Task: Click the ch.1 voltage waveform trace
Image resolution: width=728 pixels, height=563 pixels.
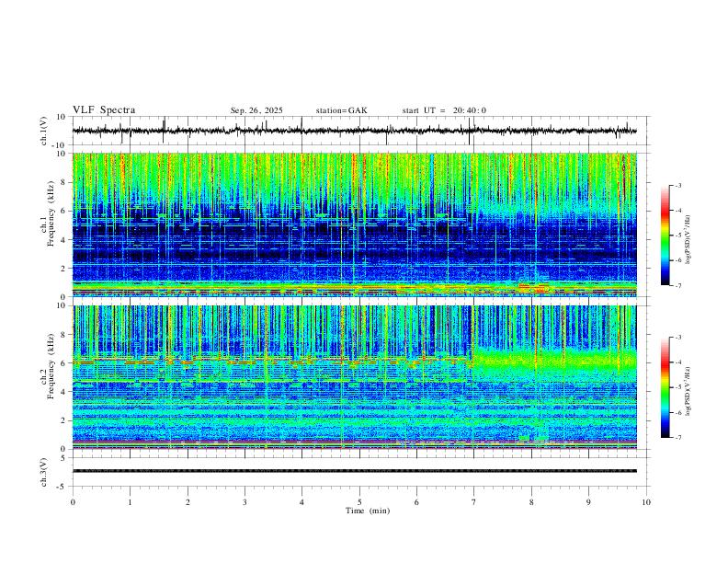Action: tap(354, 131)
